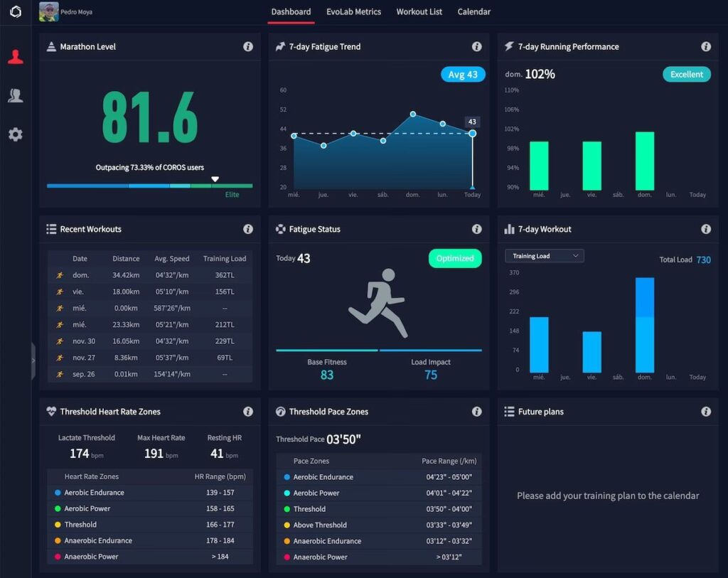
Task: Click info icon on Marathon Level panel
Action: click(x=248, y=47)
